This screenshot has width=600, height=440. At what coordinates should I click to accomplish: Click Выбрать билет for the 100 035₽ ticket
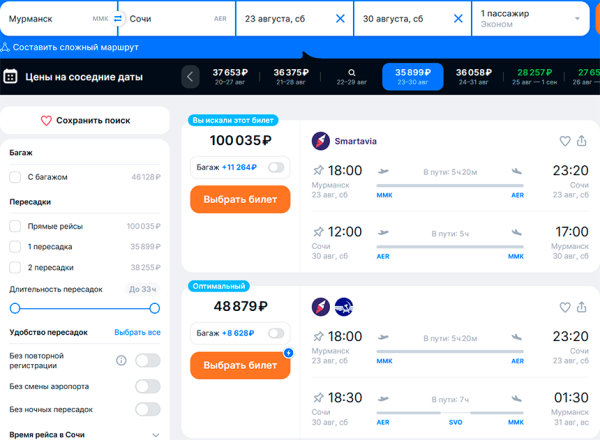(x=240, y=199)
